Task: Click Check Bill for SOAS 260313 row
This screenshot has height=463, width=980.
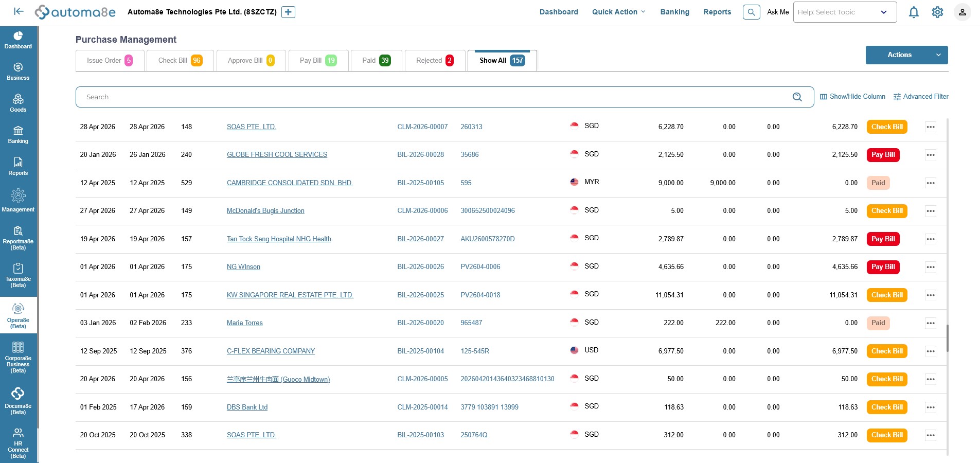Action: (887, 127)
